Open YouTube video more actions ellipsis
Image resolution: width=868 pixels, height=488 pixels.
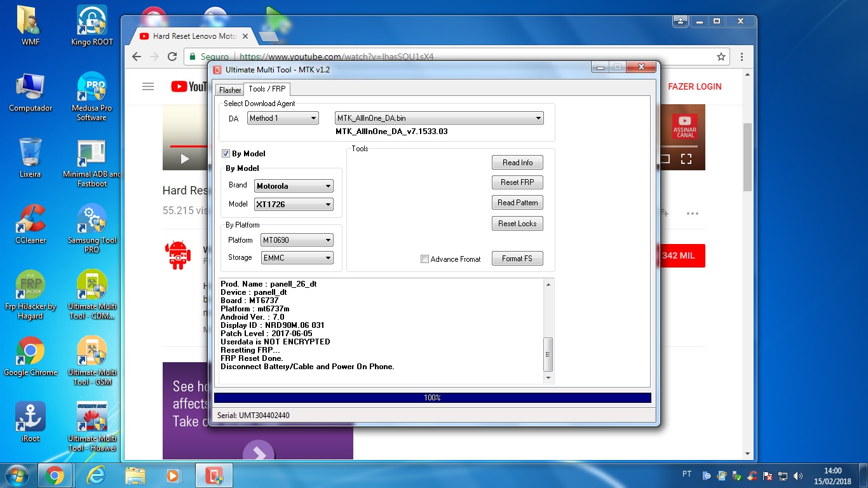(693, 213)
